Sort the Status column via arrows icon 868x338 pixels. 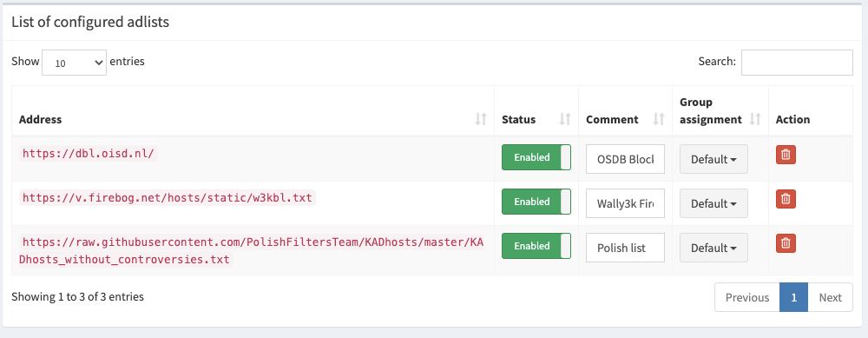click(x=565, y=119)
